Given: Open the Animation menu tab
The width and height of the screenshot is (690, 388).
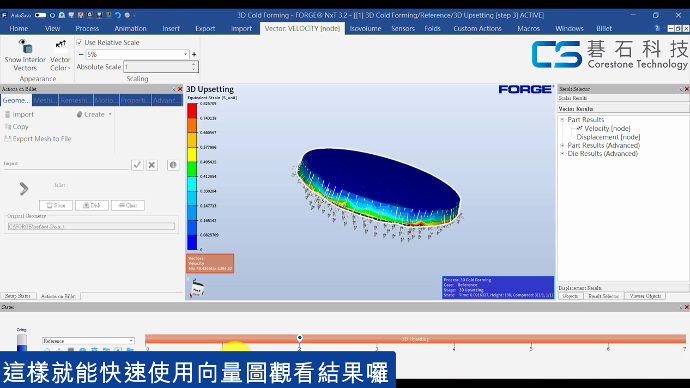Looking at the screenshot, I should click(130, 29).
